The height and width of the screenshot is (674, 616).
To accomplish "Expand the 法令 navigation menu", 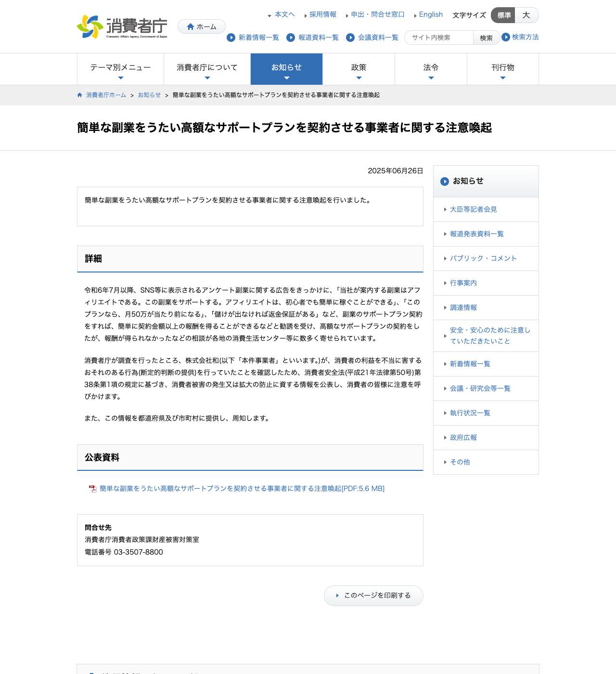I will [x=431, y=69].
